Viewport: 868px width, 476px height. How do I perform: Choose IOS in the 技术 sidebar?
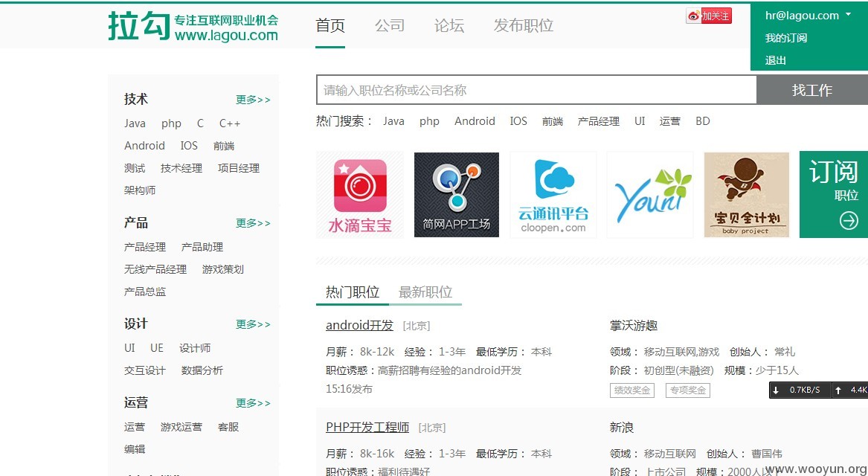coord(189,146)
